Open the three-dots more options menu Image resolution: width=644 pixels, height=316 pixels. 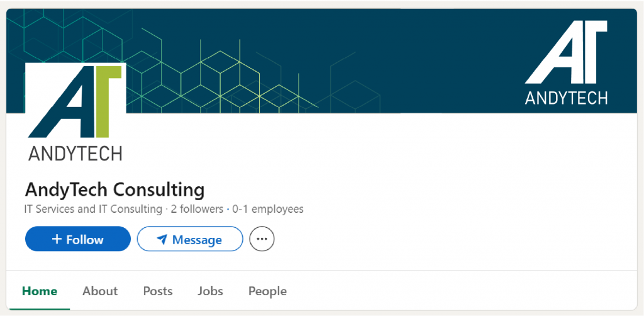tap(262, 239)
